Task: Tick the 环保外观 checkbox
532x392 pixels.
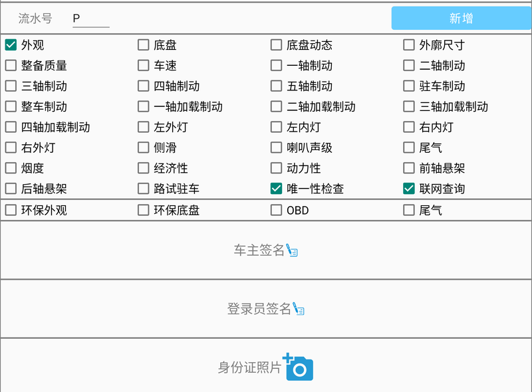Action: (x=11, y=210)
